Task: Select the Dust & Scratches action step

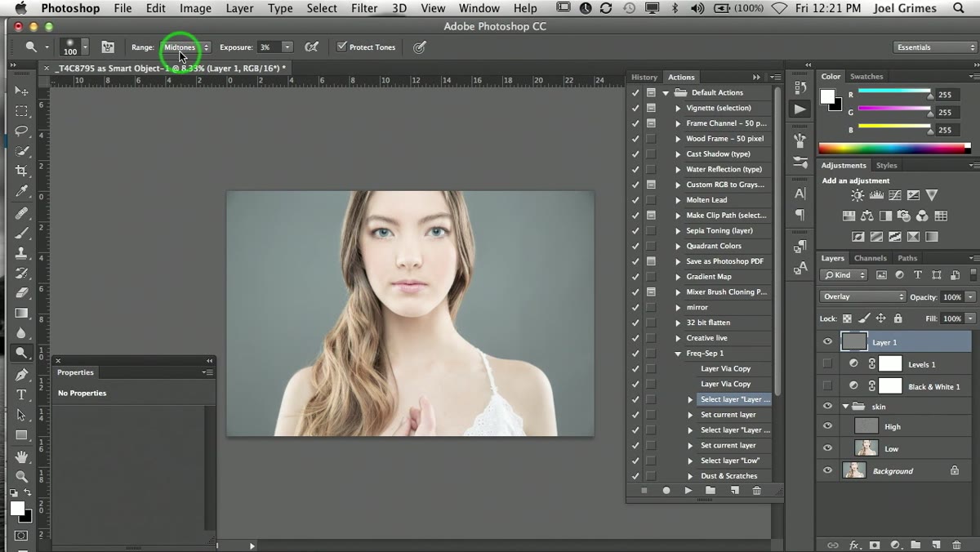Action: point(728,476)
